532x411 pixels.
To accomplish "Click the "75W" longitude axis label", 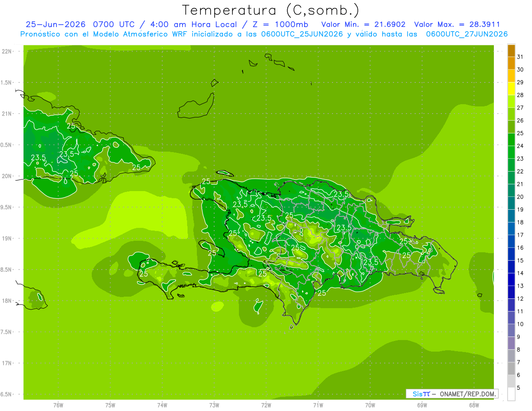I will (x=110, y=405).
